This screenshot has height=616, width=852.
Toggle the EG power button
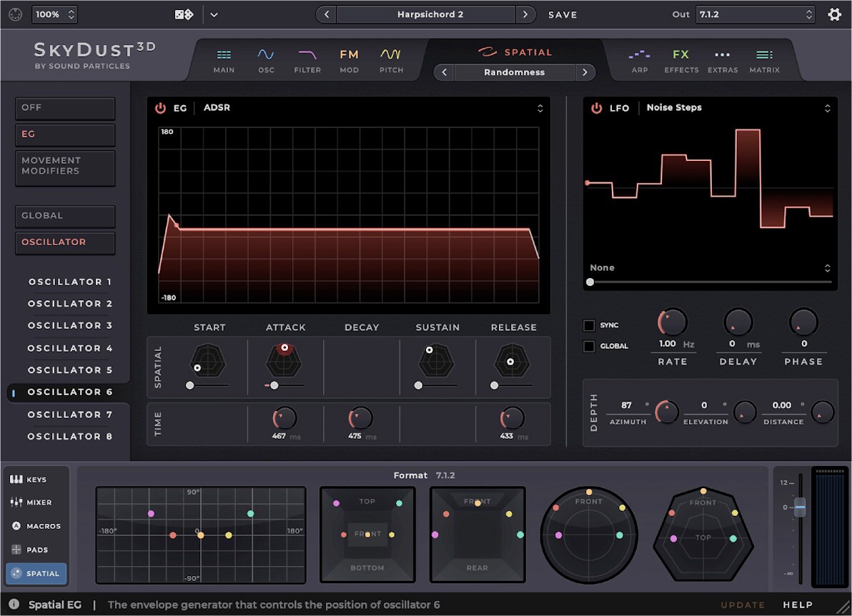[x=160, y=108]
